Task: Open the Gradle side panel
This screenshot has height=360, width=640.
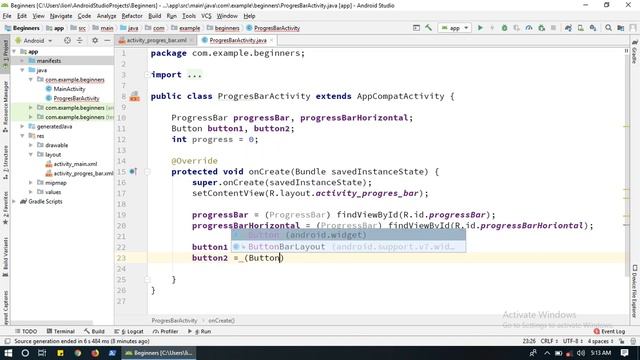Action: coord(635,52)
